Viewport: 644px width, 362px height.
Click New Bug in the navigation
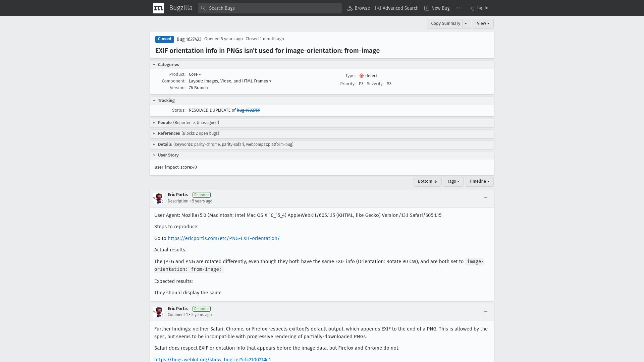[x=437, y=8]
